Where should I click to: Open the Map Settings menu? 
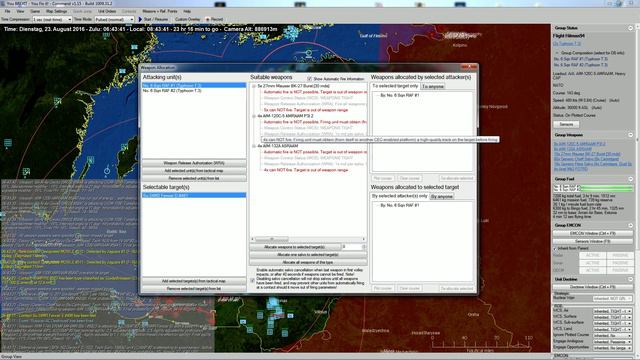coord(56,11)
